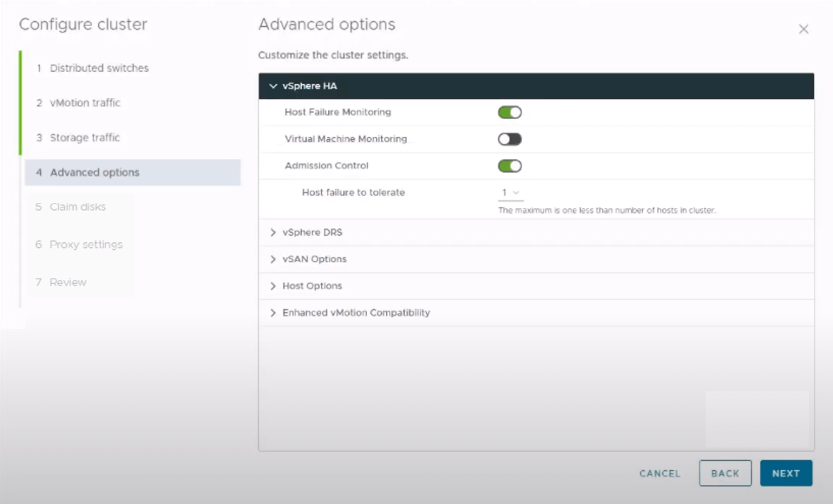Expand Enhanced vMotion Compatibility section

point(536,313)
